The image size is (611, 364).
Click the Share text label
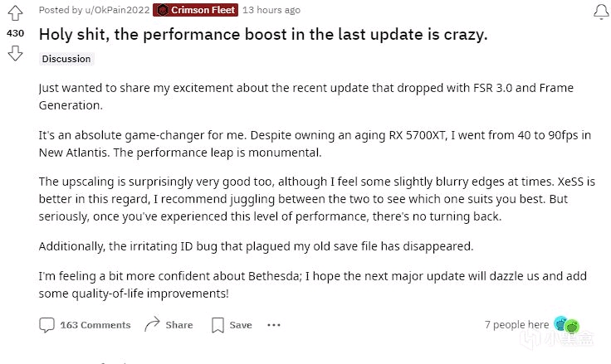click(x=179, y=325)
